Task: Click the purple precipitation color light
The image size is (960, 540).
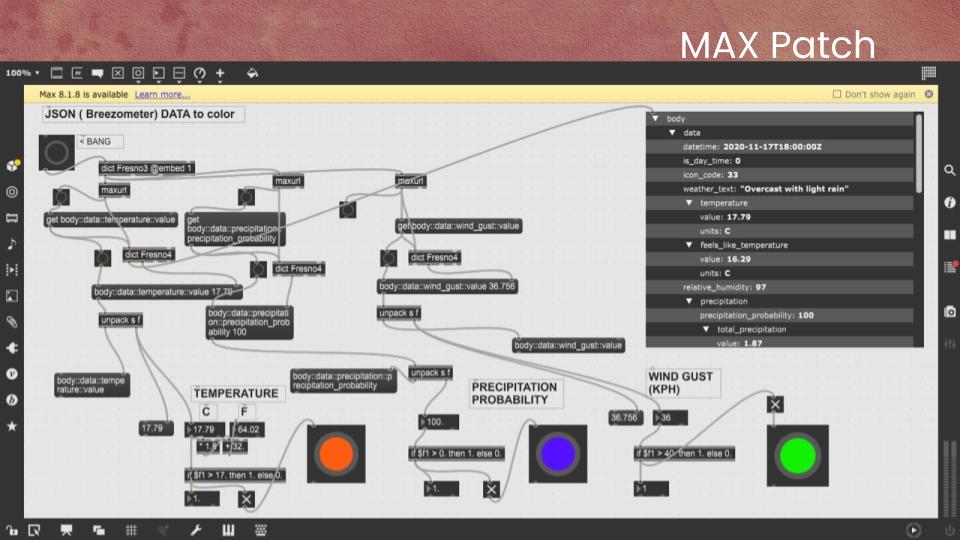Action: pyautogui.click(x=558, y=454)
